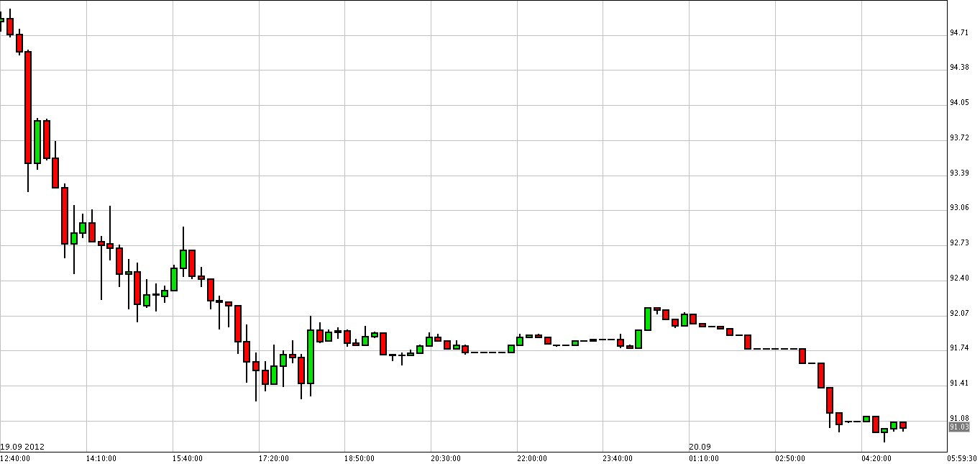Select the 05:59:30 time label
Viewport: 980px width, 464px height.
coord(961,458)
